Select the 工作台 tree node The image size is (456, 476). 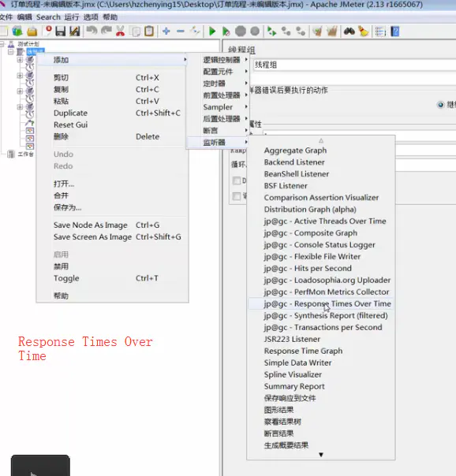click(x=25, y=154)
